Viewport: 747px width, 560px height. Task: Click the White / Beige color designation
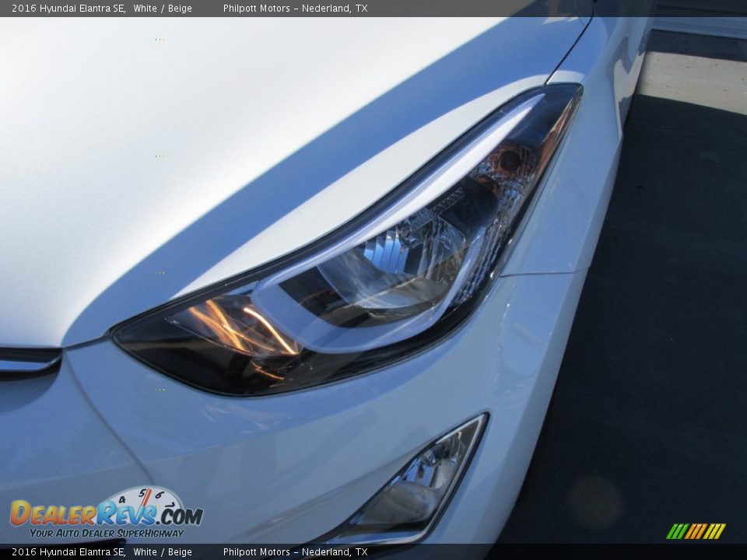coord(162,9)
